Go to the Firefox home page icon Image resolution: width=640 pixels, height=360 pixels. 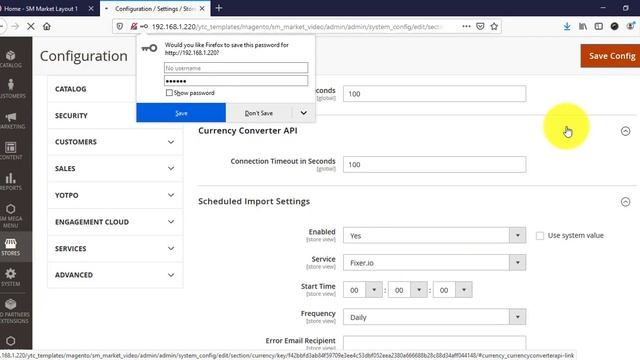[47, 27]
